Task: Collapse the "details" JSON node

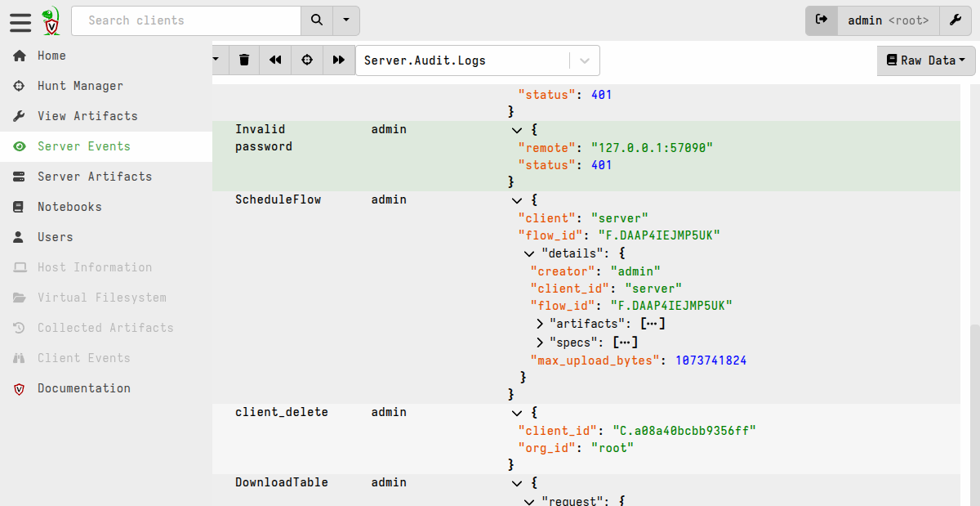Action: 529,253
